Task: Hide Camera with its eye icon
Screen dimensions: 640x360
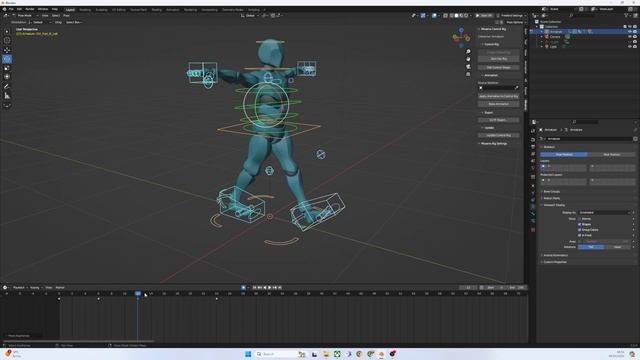Action: point(630,37)
